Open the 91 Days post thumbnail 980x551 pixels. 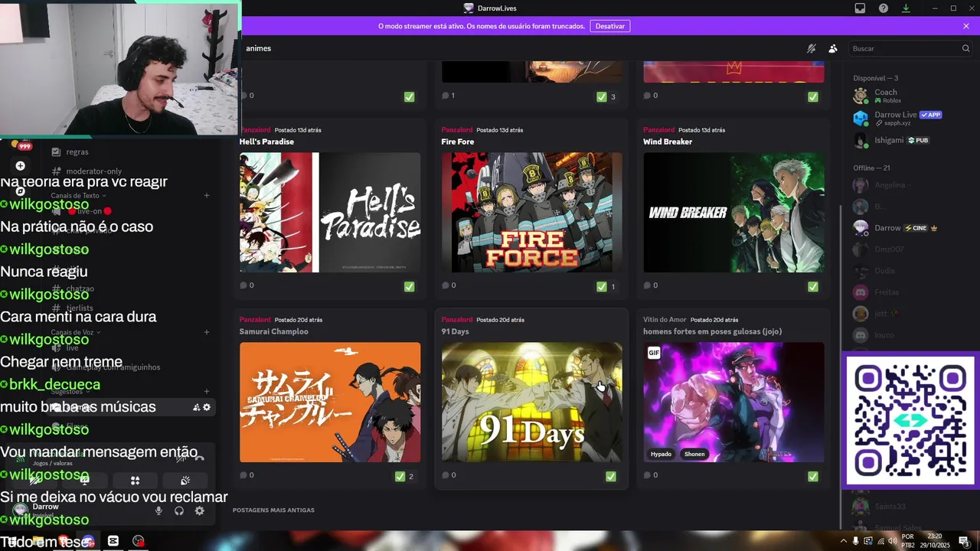532,403
